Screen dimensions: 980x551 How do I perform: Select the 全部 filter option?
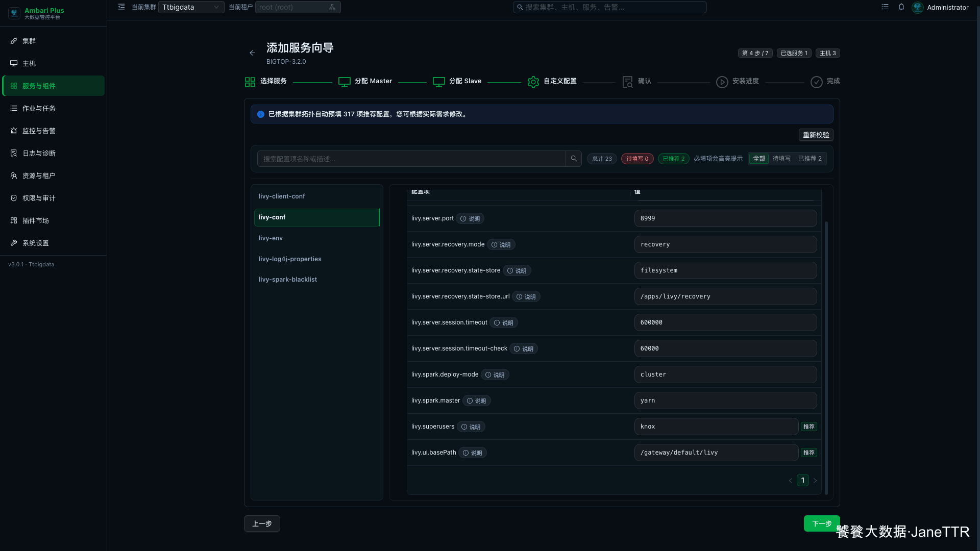pos(759,159)
